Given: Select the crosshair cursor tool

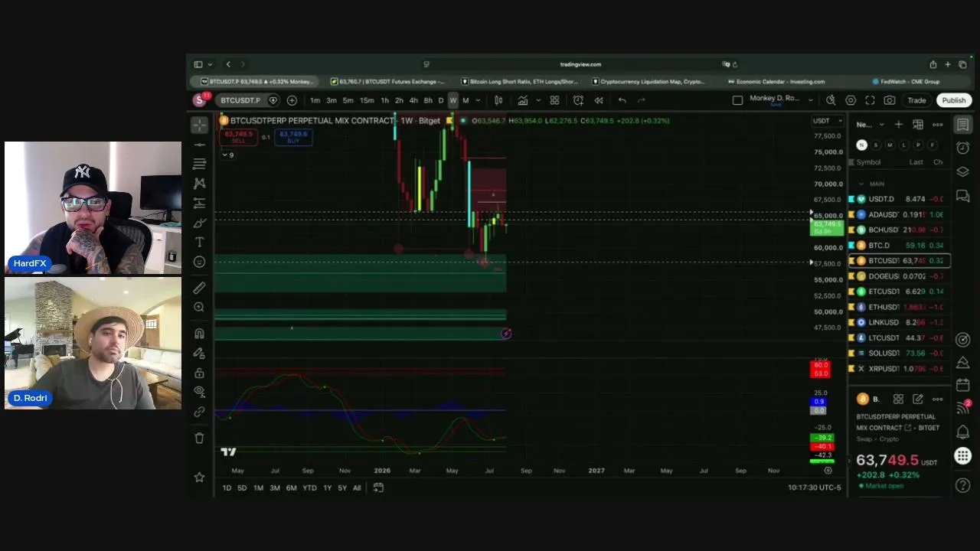Looking at the screenshot, I should pyautogui.click(x=199, y=125).
